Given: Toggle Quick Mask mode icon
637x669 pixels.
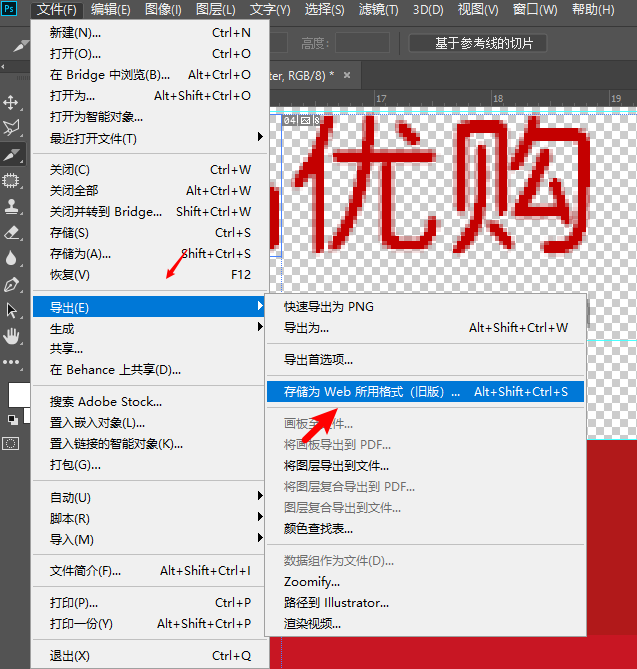Looking at the screenshot, I should point(11,444).
